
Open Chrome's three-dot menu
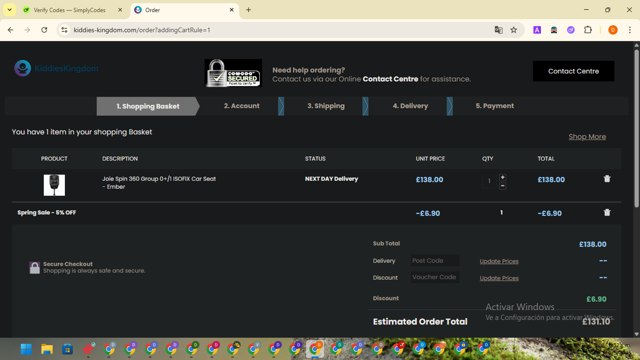point(630,30)
